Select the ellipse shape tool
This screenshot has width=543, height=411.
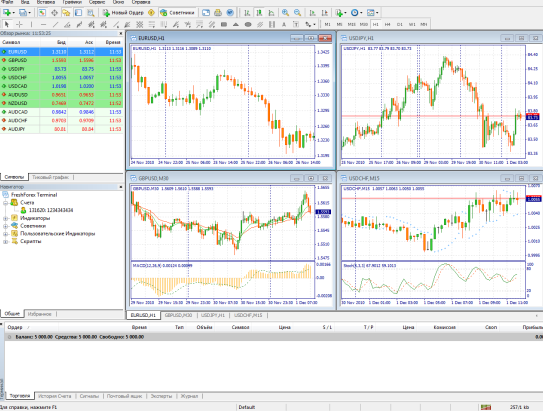(248, 24)
